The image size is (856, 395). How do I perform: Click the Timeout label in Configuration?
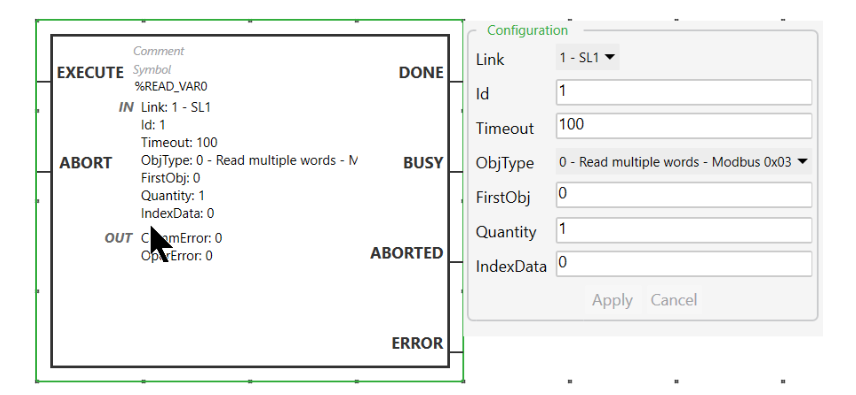pyautogui.click(x=504, y=129)
